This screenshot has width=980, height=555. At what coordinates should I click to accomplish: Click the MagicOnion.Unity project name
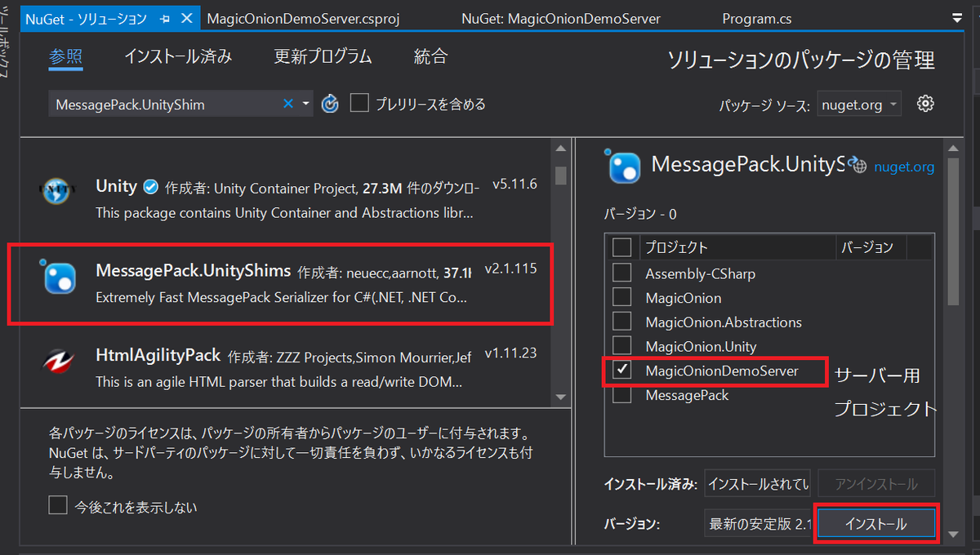pos(701,347)
